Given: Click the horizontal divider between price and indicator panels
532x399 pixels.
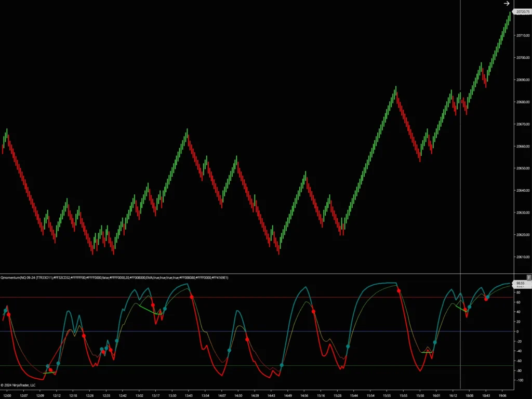Looking at the screenshot, I should 260,273.
